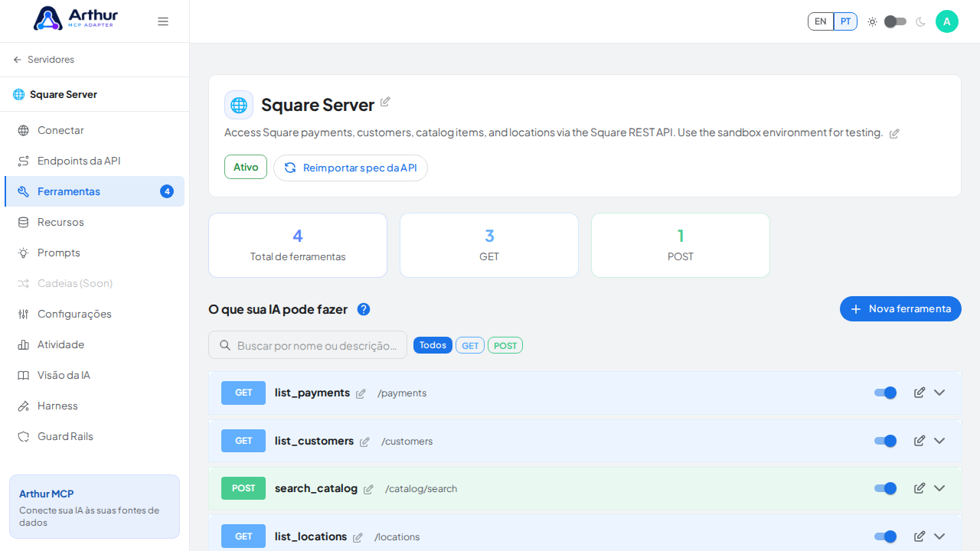Image resolution: width=980 pixels, height=551 pixels.
Task: Click the search box Buscar por nome ou descrição
Action: (308, 345)
